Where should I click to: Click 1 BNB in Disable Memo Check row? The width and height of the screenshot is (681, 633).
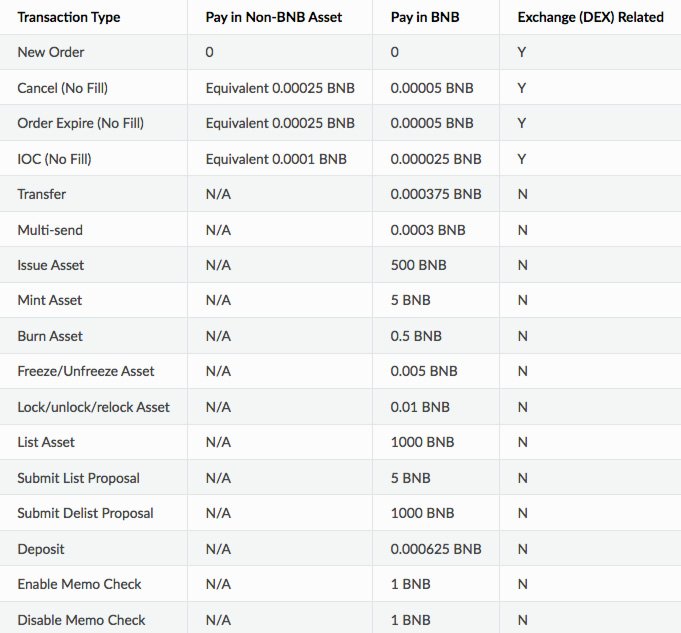(410, 620)
